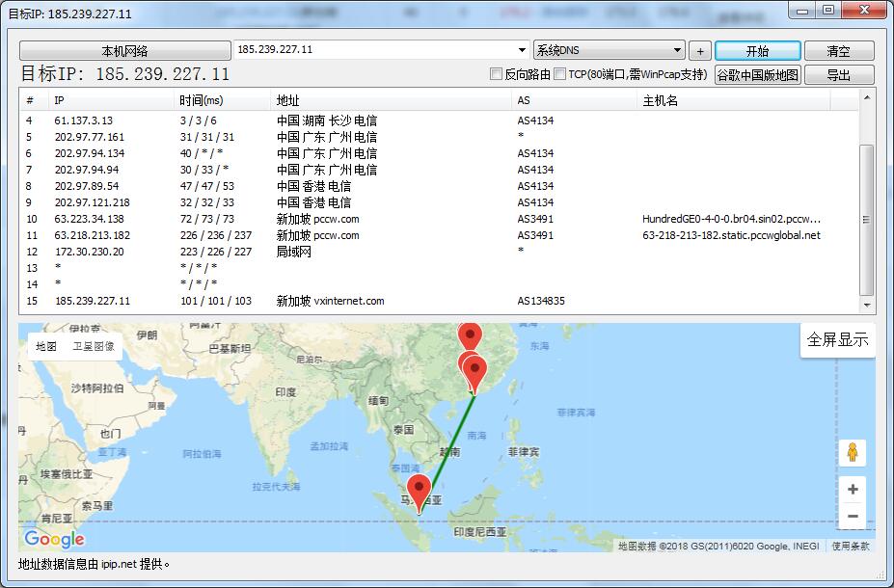Image resolution: width=894 pixels, height=588 pixels.
Task: Expand the target IP address dropdown
Action: click(522, 50)
